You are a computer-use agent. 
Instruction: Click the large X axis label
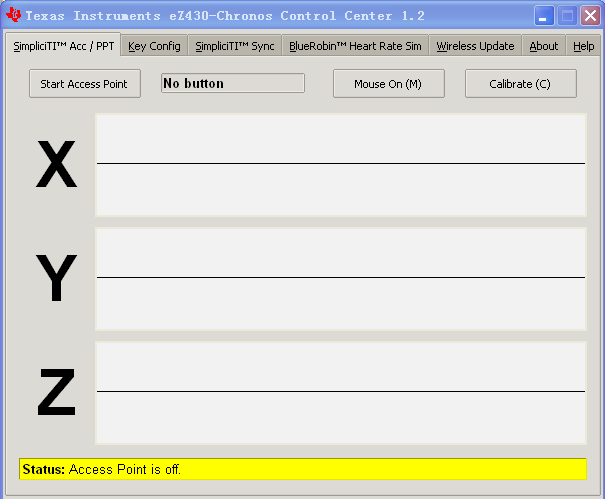pos(56,164)
